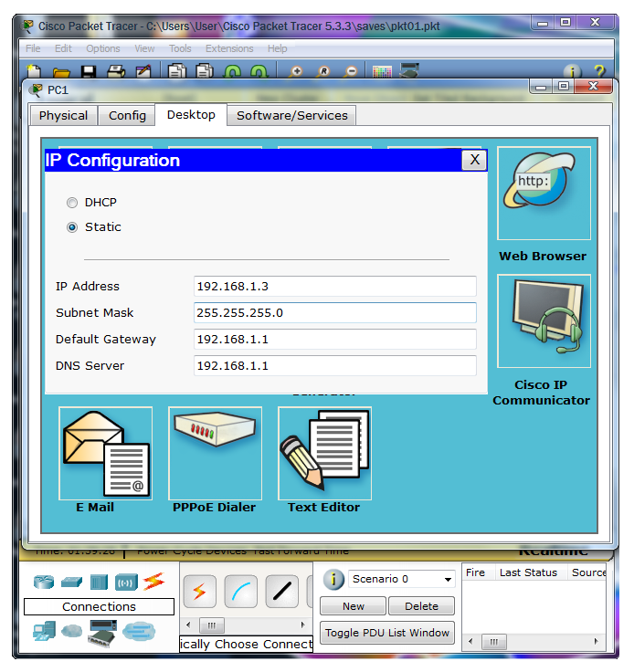Switch to the Software/Services tab
634x672 pixels.
point(292,116)
